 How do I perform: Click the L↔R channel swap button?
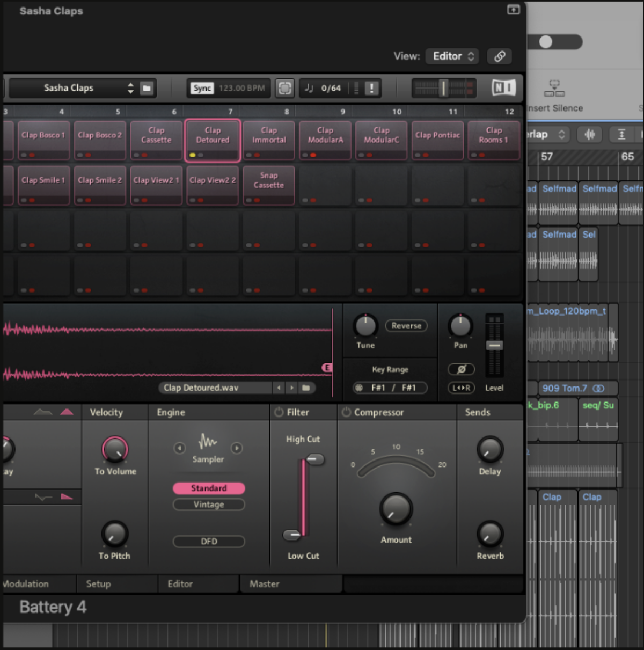pos(461,388)
